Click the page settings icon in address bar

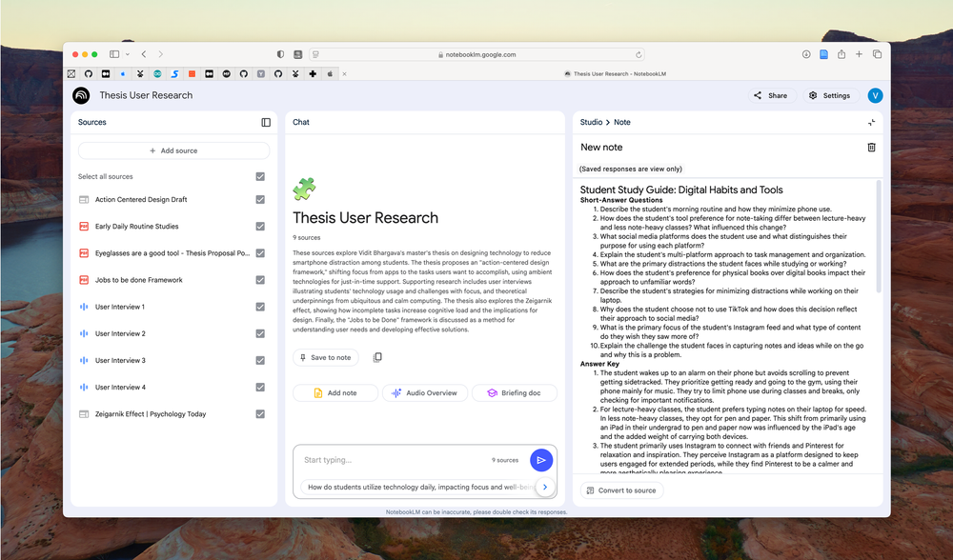tap(315, 54)
